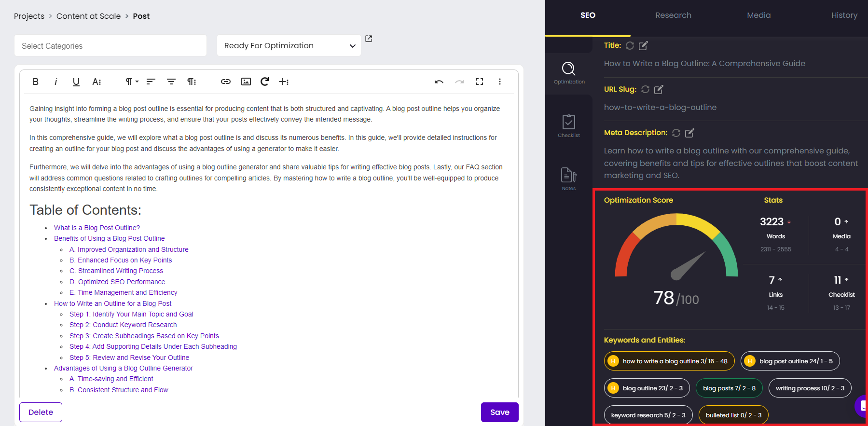Edit the URL Slug

tap(659, 89)
